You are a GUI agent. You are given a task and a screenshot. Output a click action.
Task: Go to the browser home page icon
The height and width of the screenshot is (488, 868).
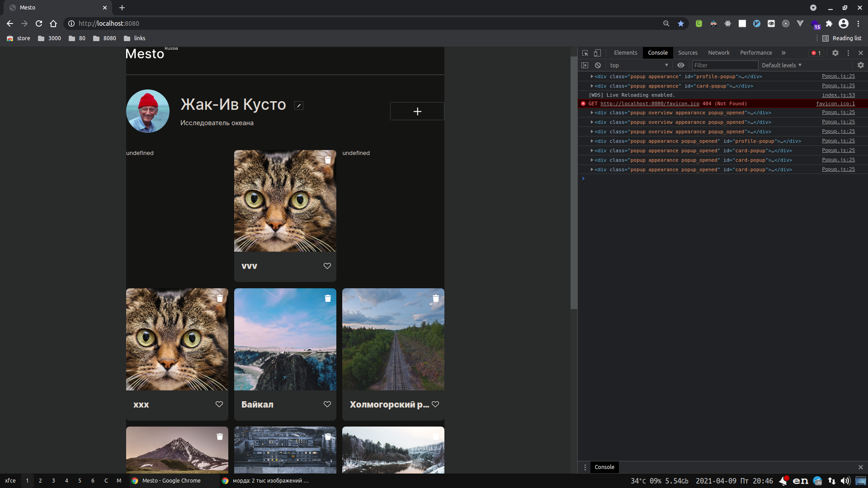coord(53,23)
